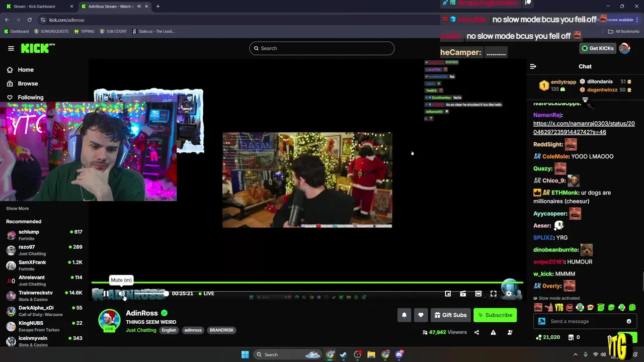Pause the stream playback
The height and width of the screenshot is (362, 644).
pos(106,294)
